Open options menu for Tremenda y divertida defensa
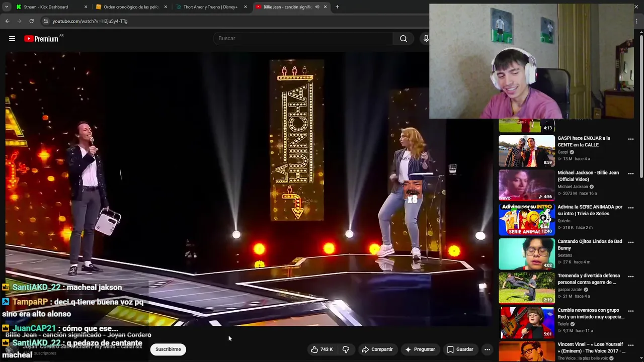The height and width of the screenshot is (362, 644). pos(630,277)
